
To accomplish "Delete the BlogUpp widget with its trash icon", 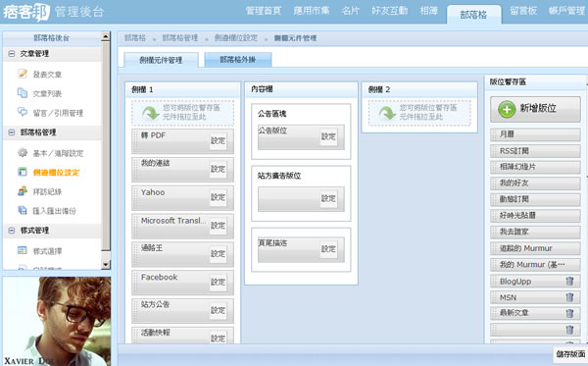I will click(569, 281).
